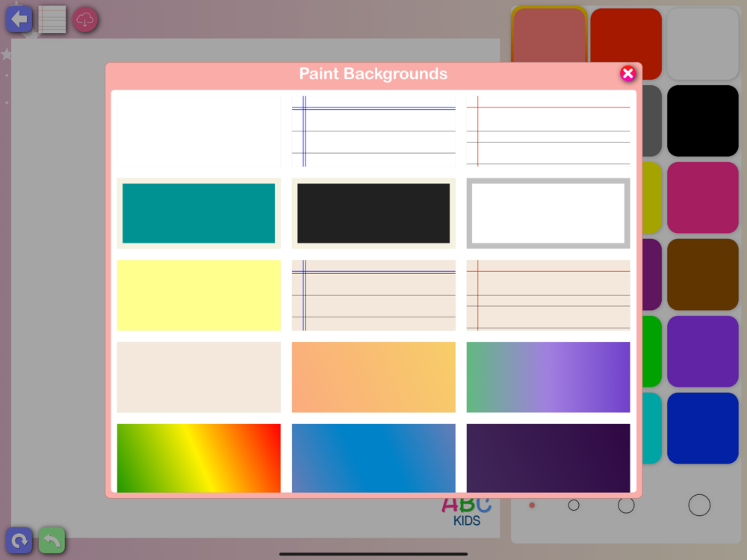Select the dark plum color swatch
747x560 pixels.
651,274
